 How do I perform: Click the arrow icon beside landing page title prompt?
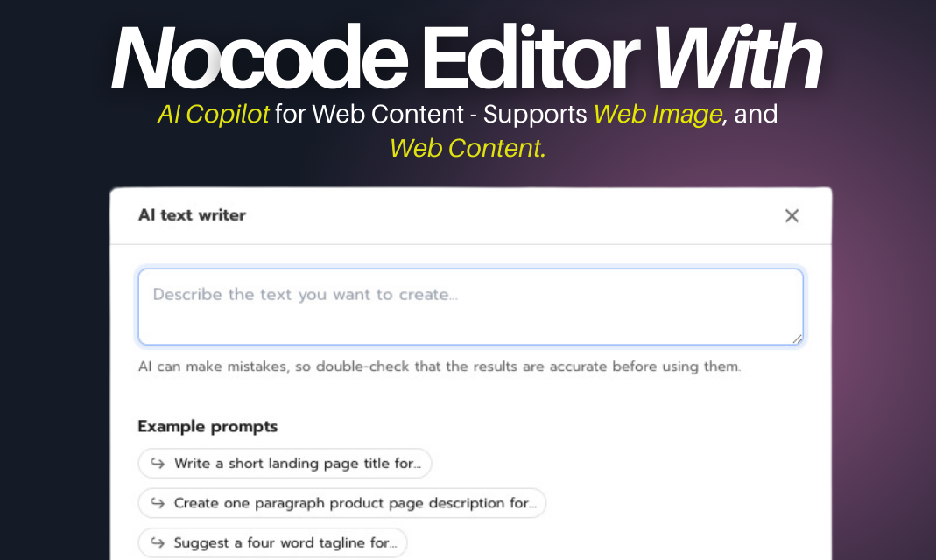click(x=158, y=464)
